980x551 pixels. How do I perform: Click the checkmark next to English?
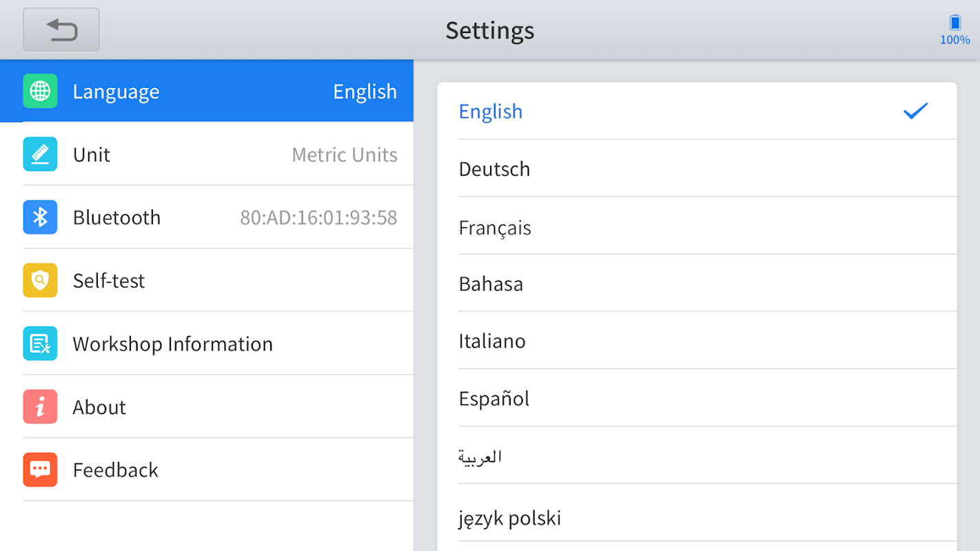point(915,111)
